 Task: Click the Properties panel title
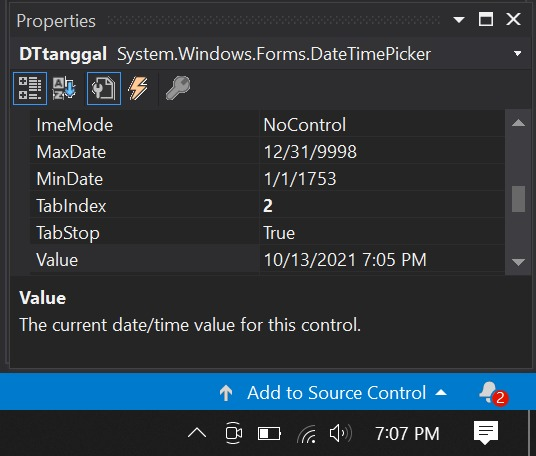point(56,21)
